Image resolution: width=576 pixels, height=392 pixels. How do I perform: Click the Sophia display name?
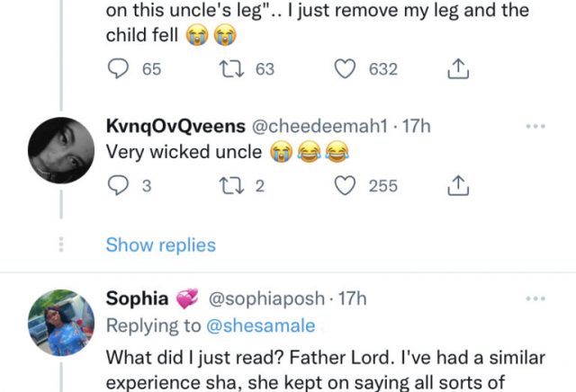pyautogui.click(x=137, y=298)
